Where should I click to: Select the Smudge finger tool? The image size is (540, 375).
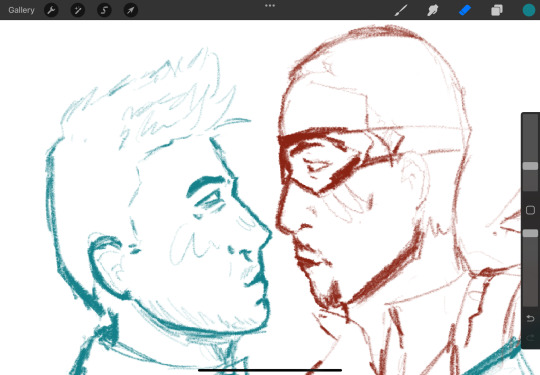coord(433,10)
